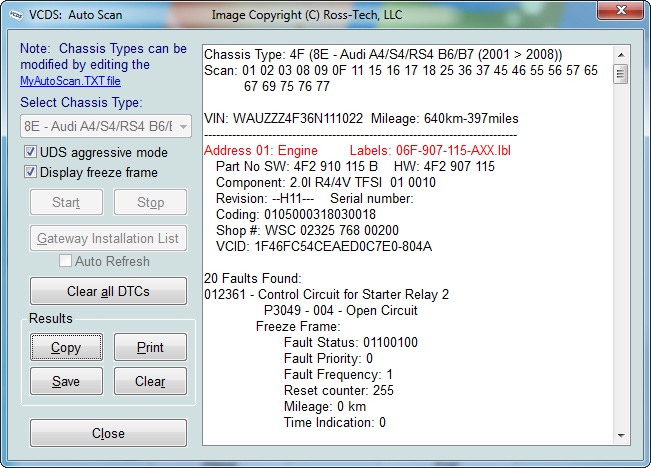
Task: Click Clear all DTCs button
Action: [108, 290]
